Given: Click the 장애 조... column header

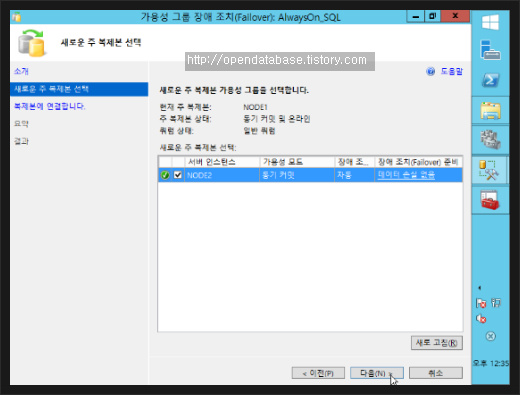Looking at the screenshot, I should [x=355, y=162].
